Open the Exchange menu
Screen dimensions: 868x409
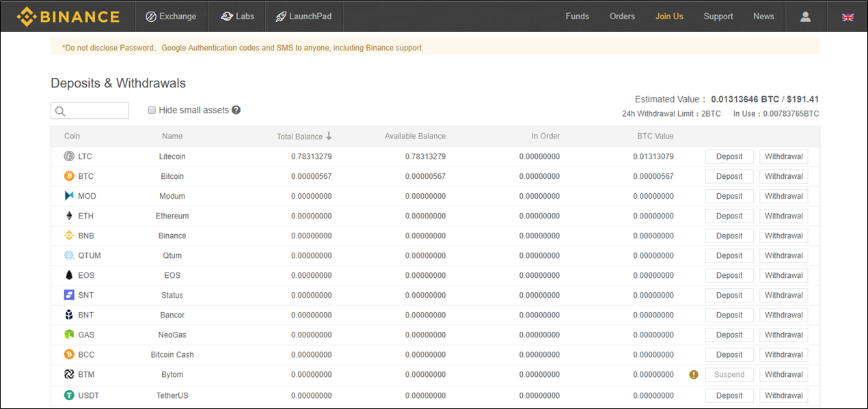coord(171,16)
